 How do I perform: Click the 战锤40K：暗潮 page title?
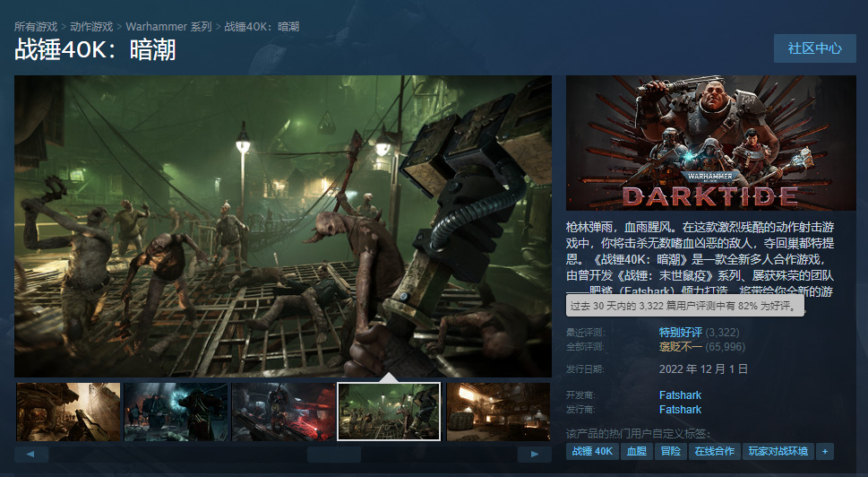point(95,49)
